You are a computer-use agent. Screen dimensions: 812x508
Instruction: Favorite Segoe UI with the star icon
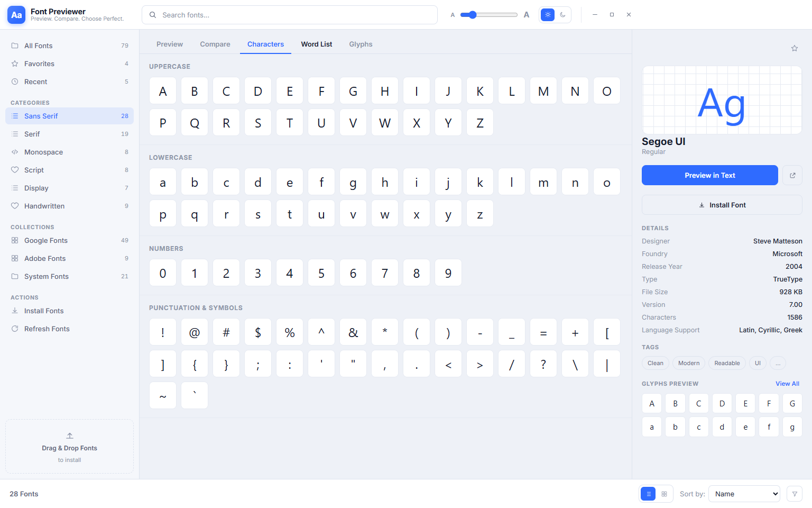point(794,48)
